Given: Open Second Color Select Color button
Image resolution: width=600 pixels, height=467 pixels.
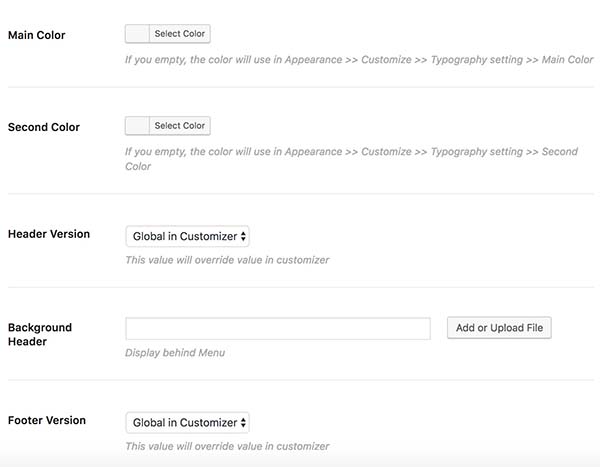Looking at the screenshot, I should pos(180,126).
